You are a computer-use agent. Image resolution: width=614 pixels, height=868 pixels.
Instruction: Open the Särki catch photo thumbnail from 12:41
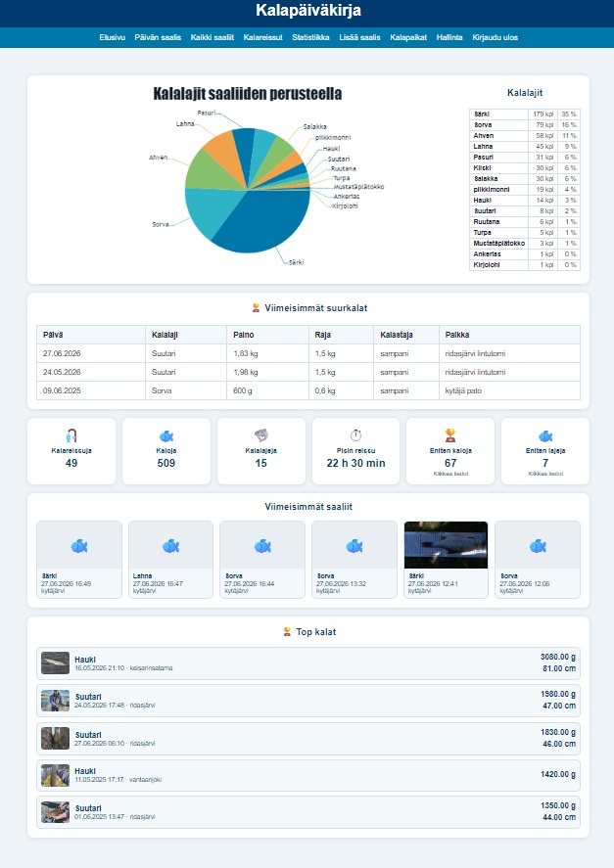click(x=447, y=545)
